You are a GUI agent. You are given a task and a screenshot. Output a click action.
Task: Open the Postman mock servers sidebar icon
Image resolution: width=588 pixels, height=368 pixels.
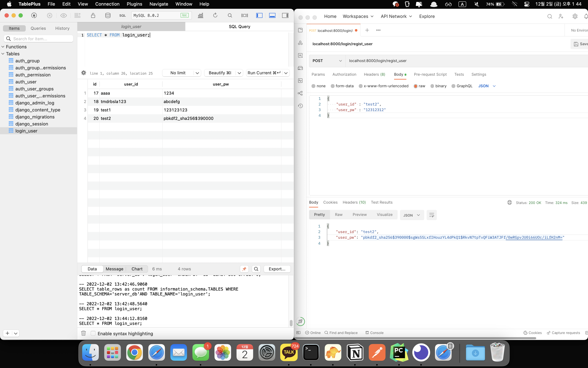click(300, 68)
